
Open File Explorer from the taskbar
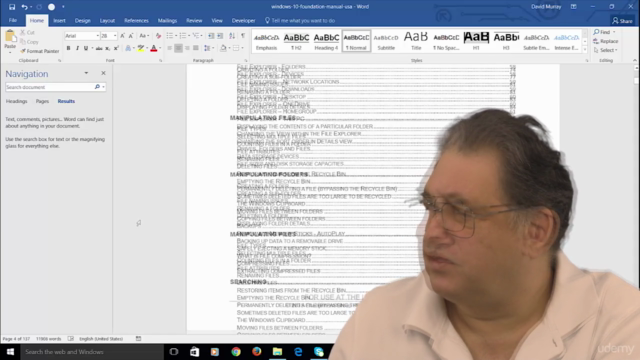(278, 352)
